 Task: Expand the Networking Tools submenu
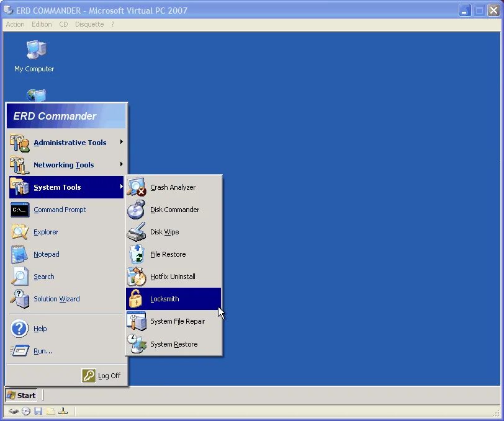63,164
